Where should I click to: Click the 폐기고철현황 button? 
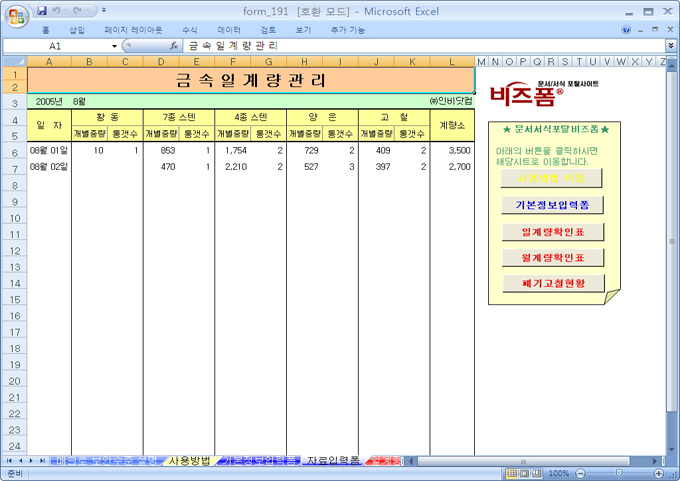click(x=552, y=283)
